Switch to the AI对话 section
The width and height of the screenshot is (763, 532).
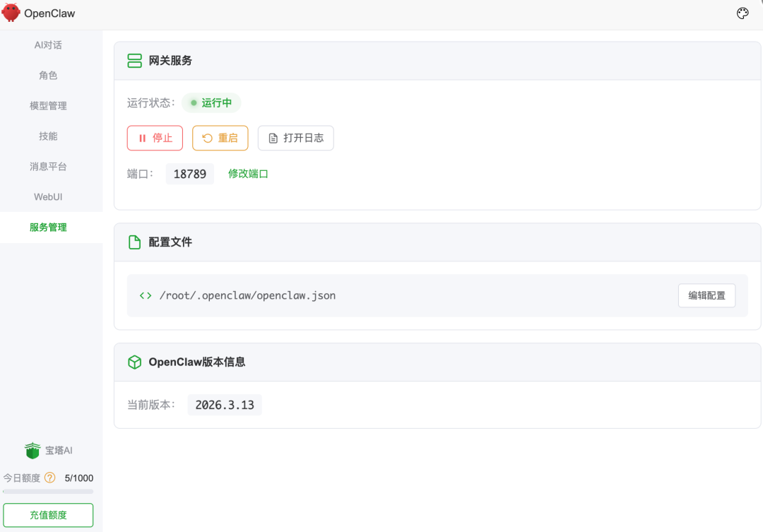[48, 45]
